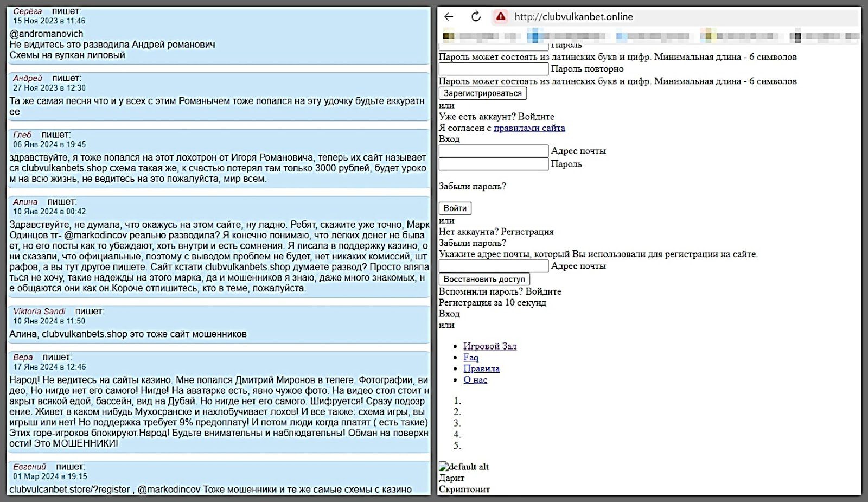Click the Пароль повторно field
The height and width of the screenshot is (502, 868).
pyautogui.click(x=494, y=69)
